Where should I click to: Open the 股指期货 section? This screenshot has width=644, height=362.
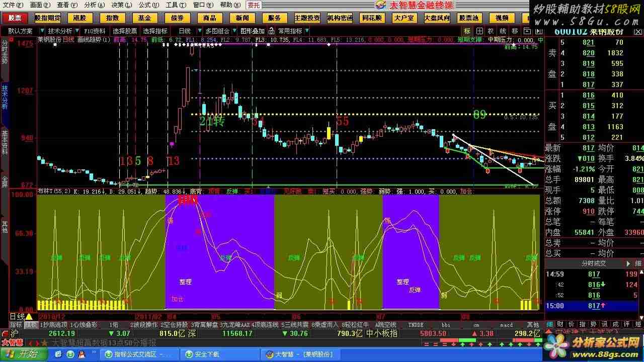point(47,18)
